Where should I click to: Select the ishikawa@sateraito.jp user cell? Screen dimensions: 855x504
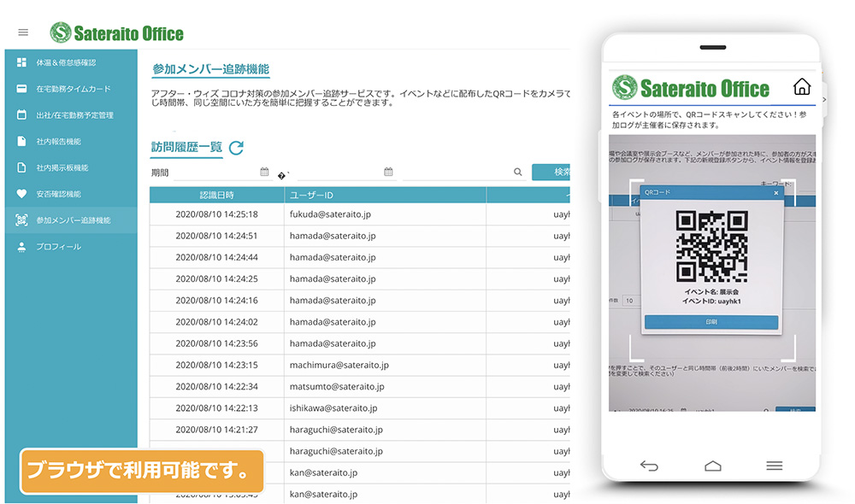(385, 408)
